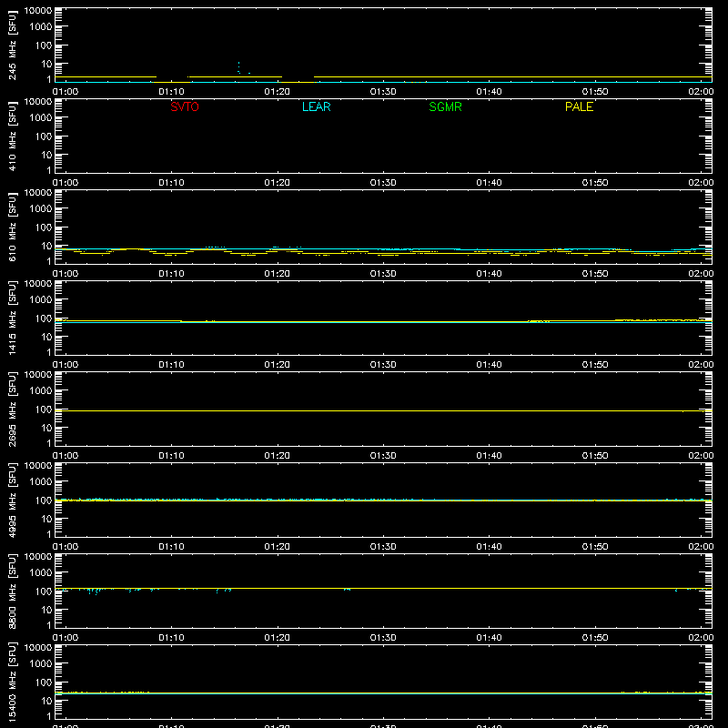Click the cyan LEAR station label
The image size is (728, 728).
[x=316, y=106]
